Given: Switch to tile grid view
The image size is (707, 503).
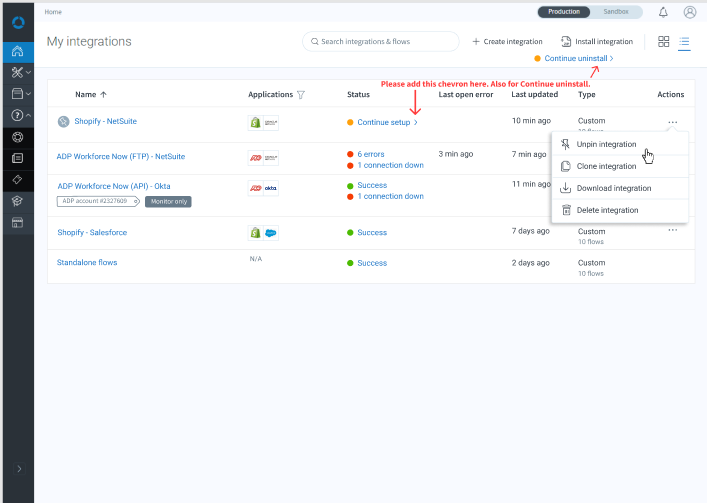Looking at the screenshot, I should (664, 42).
